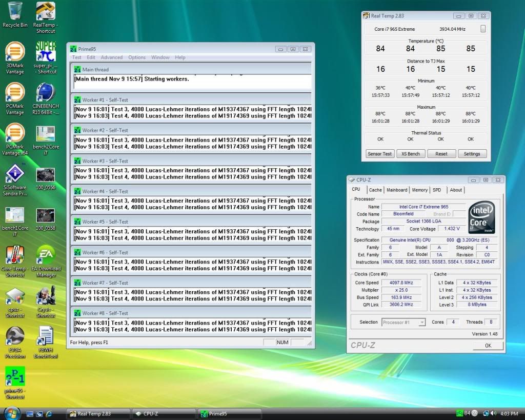The height and width of the screenshot is (420, 525).
Task: Switch to the Mainboard tab in CPU-Z
Action: point(397,190)
